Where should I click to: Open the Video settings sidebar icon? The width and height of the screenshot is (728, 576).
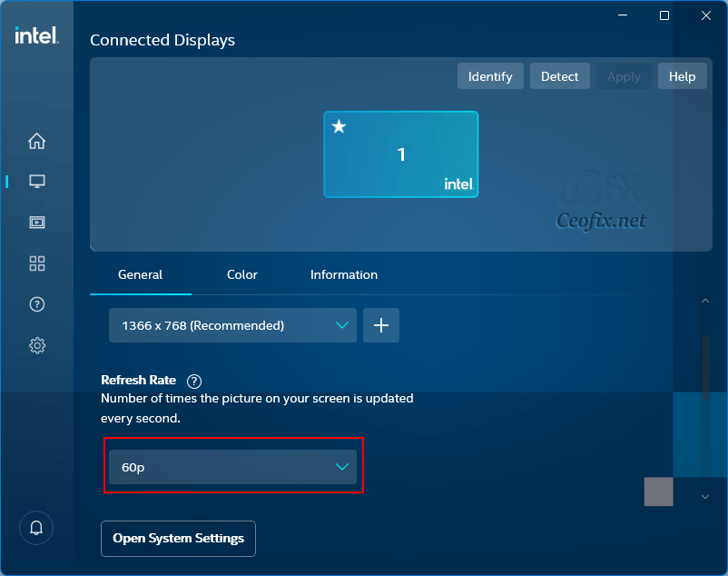click(x=36, y=222)
